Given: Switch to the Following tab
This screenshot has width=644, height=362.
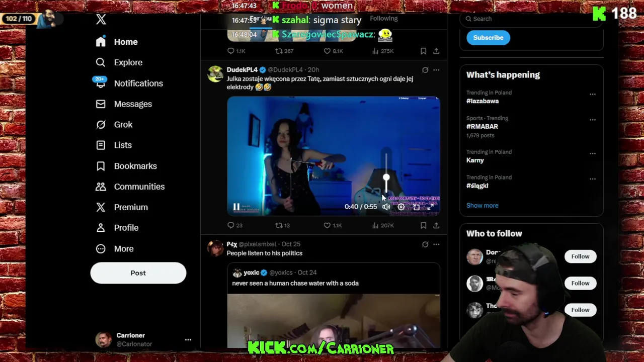Looking at the screenshot, I should 384,19.
